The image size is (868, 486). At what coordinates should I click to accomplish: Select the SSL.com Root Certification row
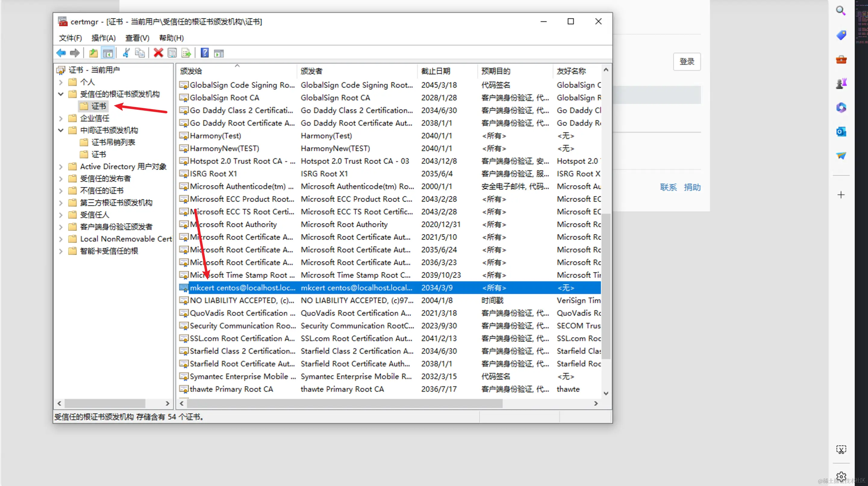tap(390, 339)
